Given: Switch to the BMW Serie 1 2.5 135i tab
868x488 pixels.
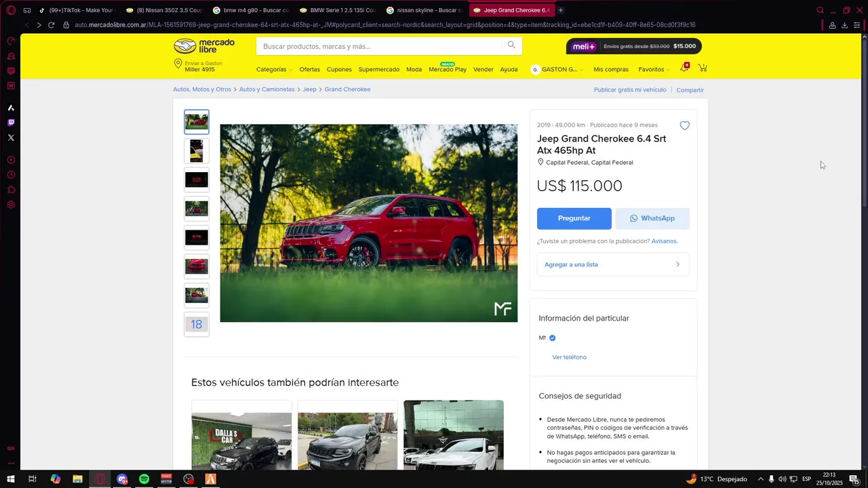Looking at the screenshot, I should click(337, 10).
